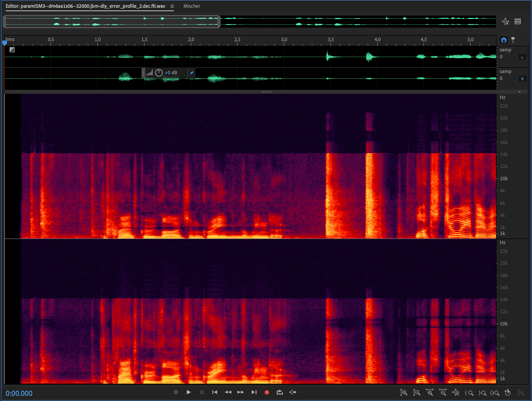Screen dimensions: 532x401
Task: Click Zoom Out (Time) icon
Action: [443, 393]
